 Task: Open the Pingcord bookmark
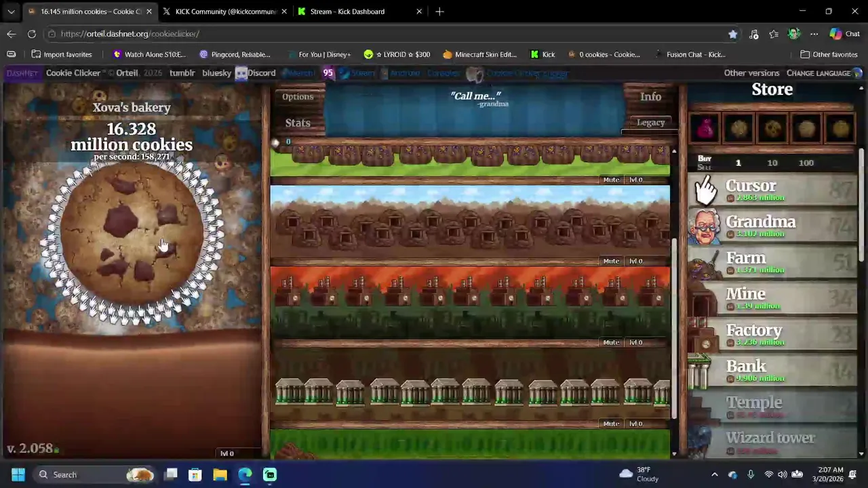(x=235, y=54)
